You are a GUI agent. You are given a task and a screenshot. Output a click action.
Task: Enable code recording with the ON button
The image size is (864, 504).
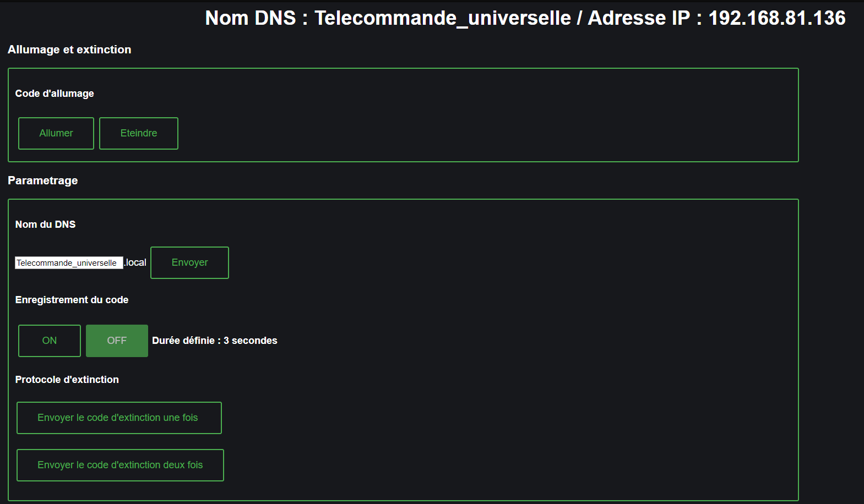pyautogui.click(x=49, y=341)
